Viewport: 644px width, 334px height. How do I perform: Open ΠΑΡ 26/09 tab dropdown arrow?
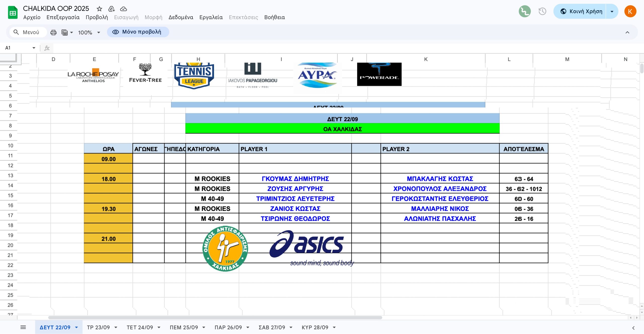click(x=248, y=327)
